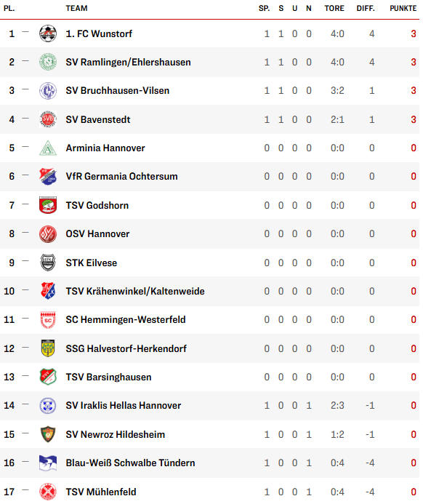This screenshot has width=423, height=504.
Task: Open the OSV Hannover team name link
Action: pos(97,233)
